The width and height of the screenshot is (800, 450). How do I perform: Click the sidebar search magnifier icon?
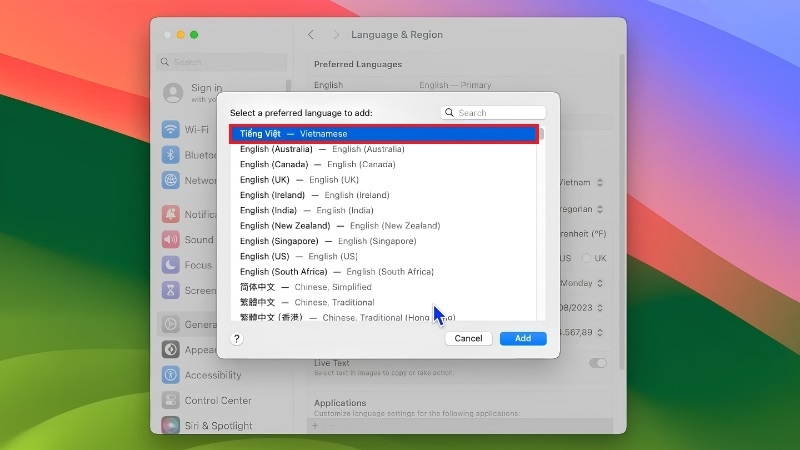tap(165, 62)
